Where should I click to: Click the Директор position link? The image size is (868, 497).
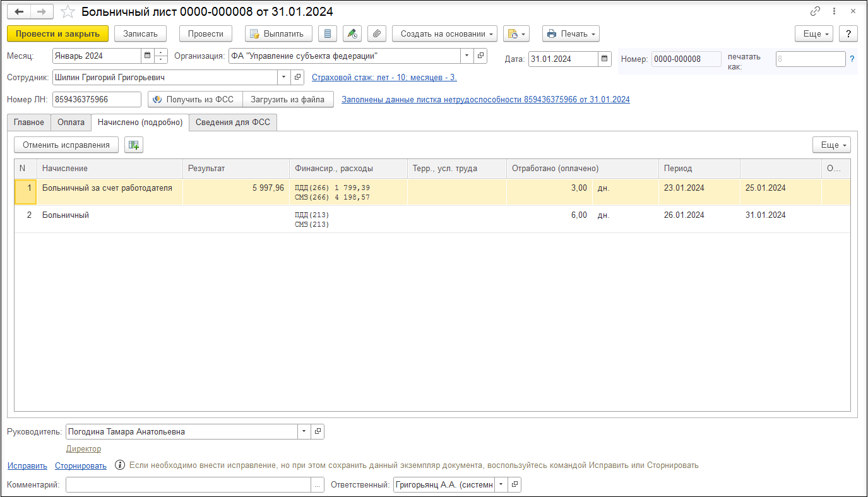83,448
